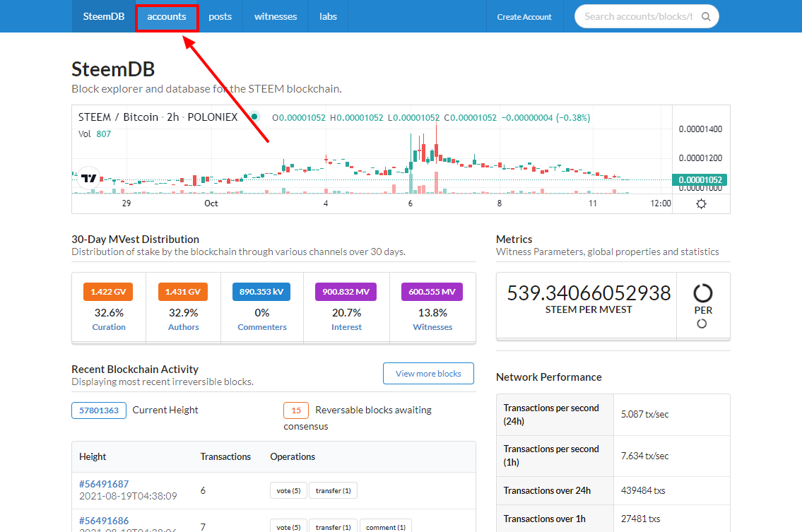Click transfer (1) tag in block #56491687

coord(333,490)
